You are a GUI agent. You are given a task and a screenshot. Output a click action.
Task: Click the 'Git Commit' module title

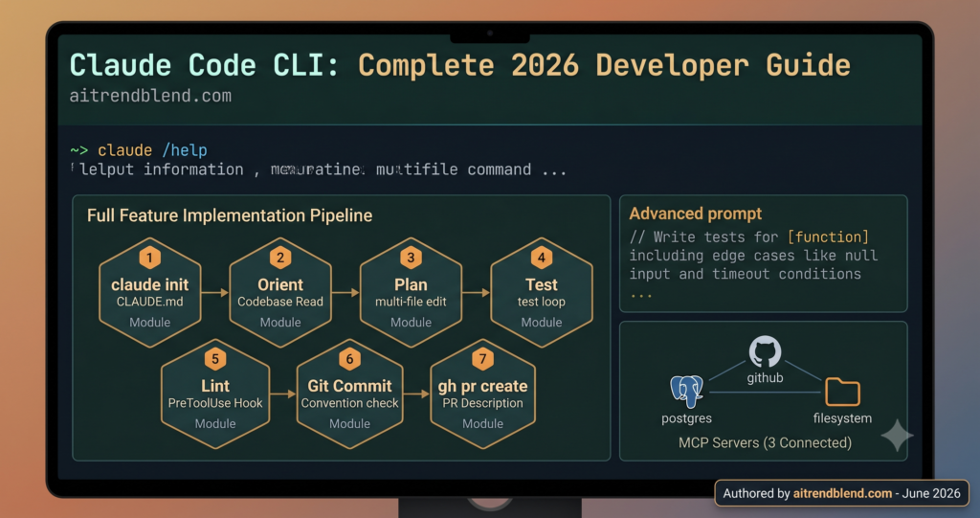(x=349, y=386)
